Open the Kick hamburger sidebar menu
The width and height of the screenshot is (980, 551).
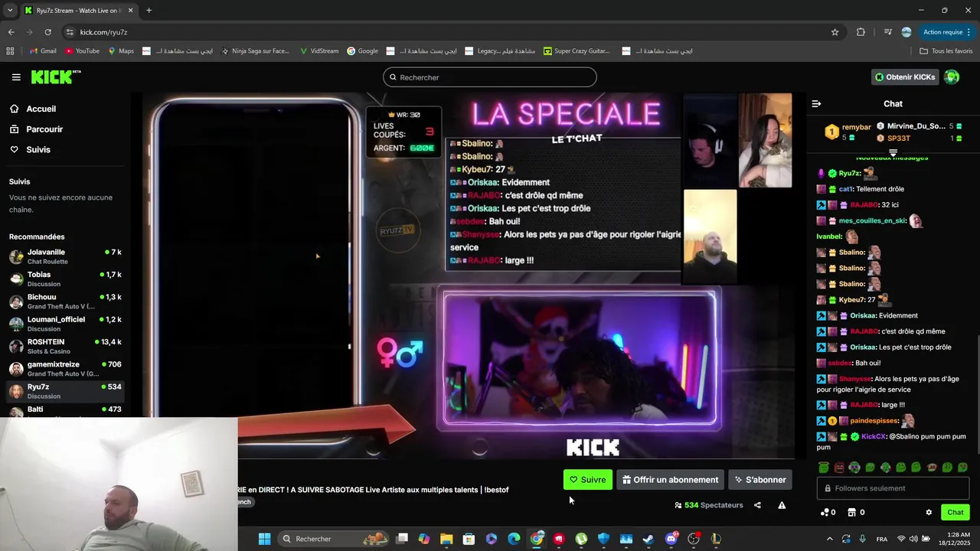tap(16, 77)
